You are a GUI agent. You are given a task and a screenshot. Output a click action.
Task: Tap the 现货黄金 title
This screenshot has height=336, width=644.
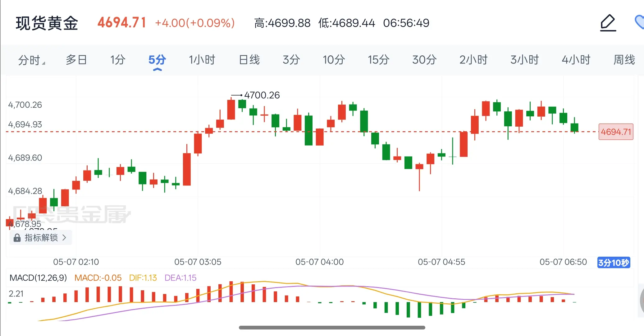[47, 23]
